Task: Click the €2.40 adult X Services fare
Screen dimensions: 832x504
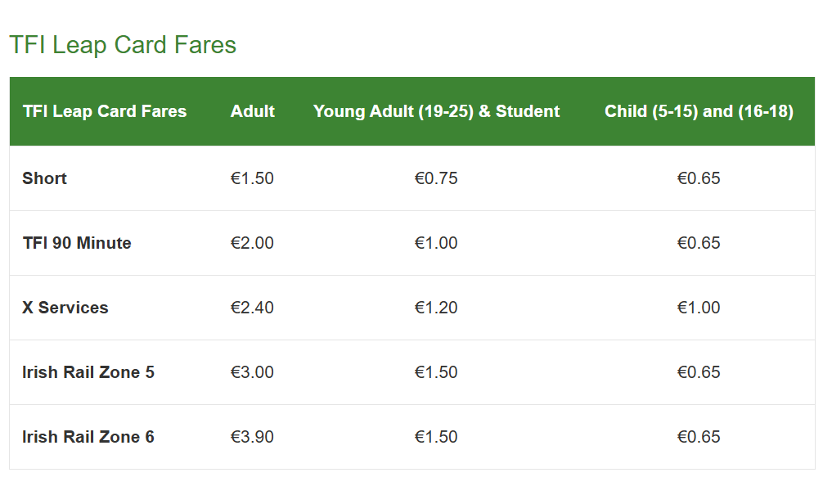Action: pyautogui.click(x=252, y=308)
